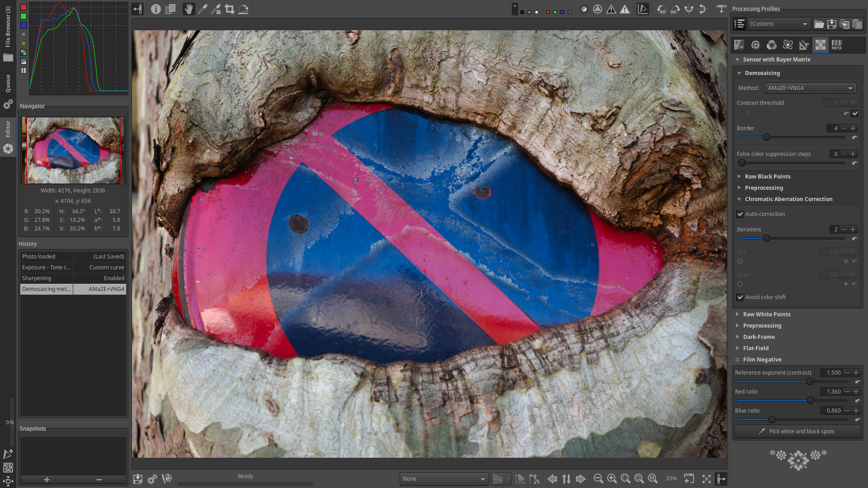Save the current processing profile
The width and height of the screenshot is (868, 488).
tap(832, 24)
